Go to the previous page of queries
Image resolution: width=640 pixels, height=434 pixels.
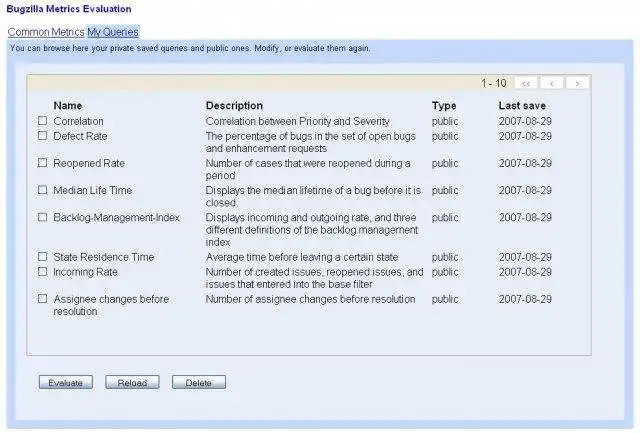pyautogui.click(x=552, y=83)
